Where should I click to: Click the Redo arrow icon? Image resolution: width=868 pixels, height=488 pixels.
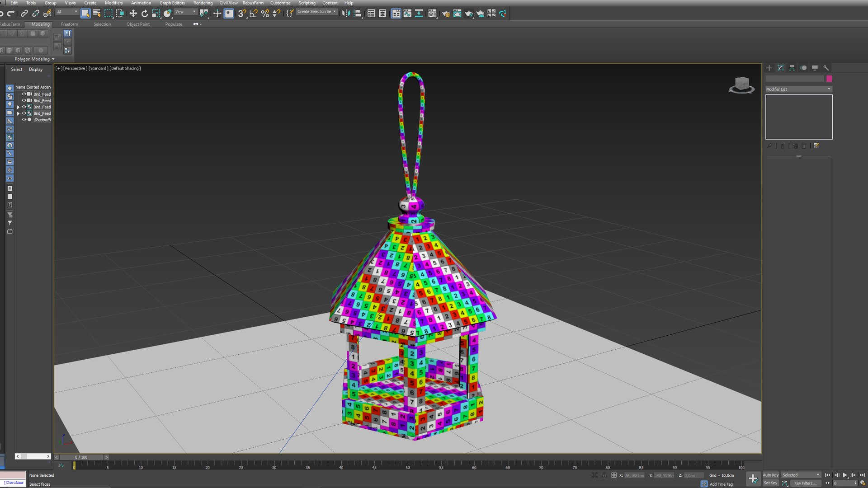(x=10, y=14)
